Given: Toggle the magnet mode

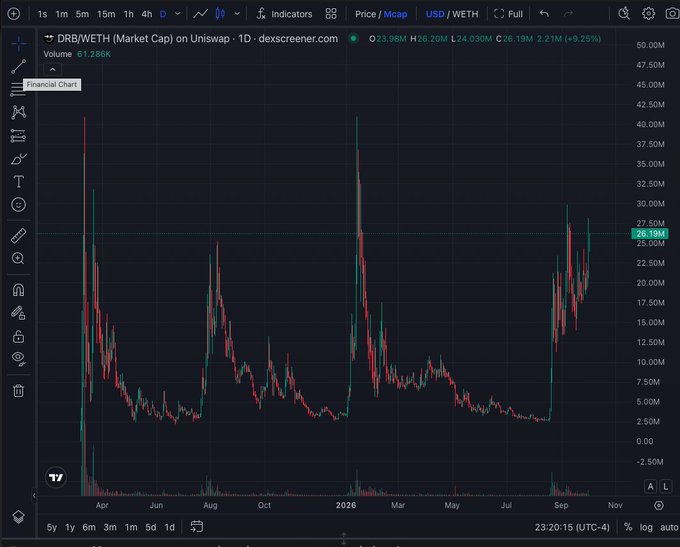Looking at the screenshot, I should (19, 289).
